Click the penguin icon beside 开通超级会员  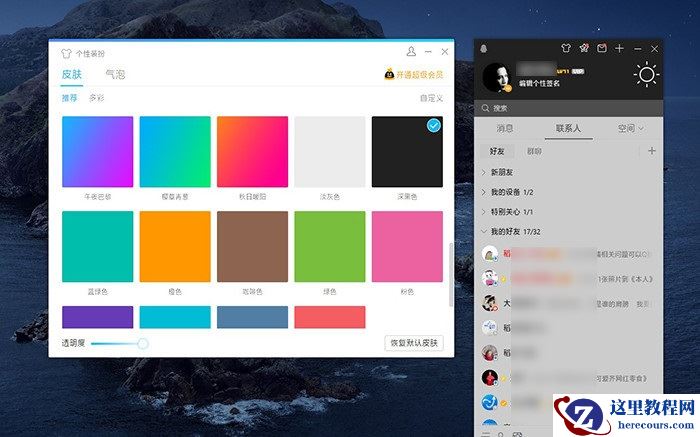point(389,74)
